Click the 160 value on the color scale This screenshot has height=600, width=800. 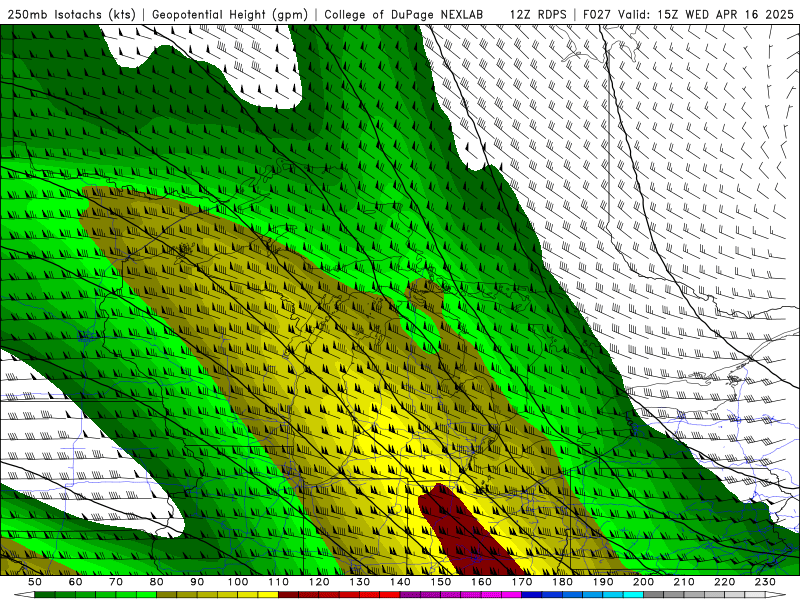click(481, 582)
